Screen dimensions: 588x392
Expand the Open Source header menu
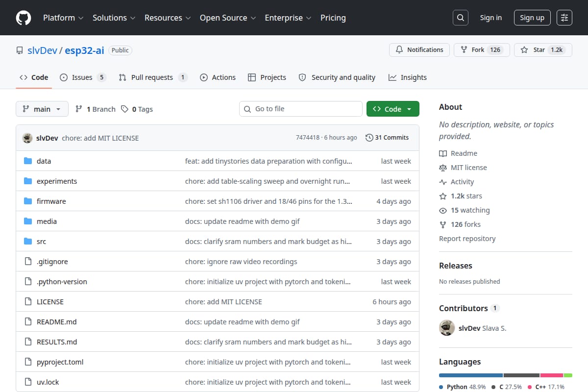pos(228,18)
